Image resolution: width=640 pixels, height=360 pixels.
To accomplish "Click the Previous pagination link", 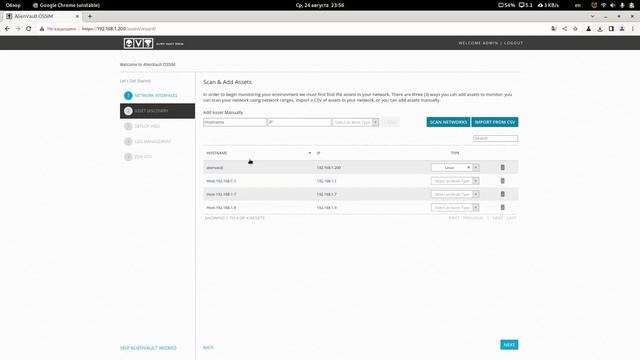I will point(473,218).
